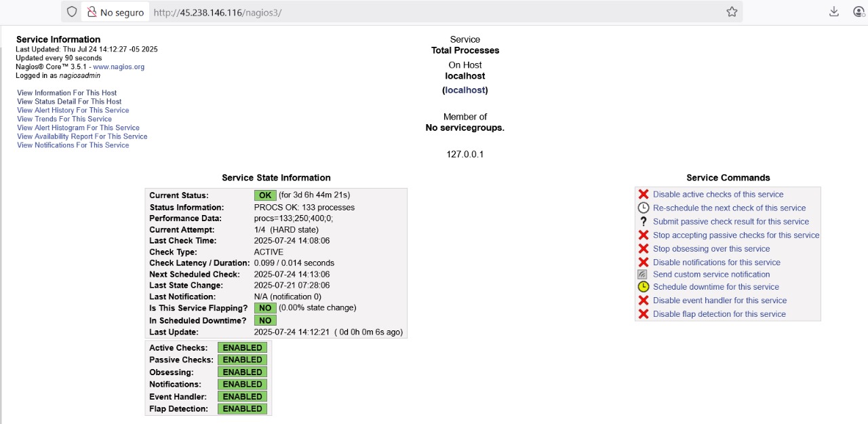This screenshot has width=868, height=424.
Task: Click the www.nagios.org link
Action: pos(119,67)
